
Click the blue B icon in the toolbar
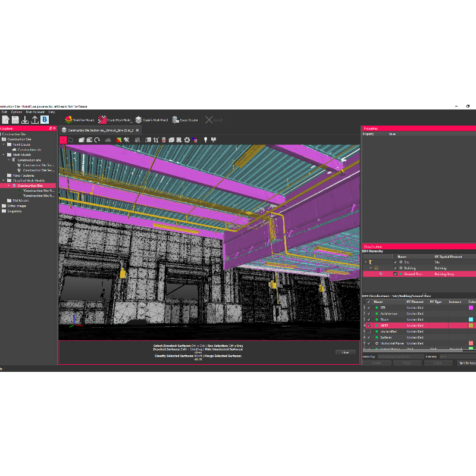tap(44, 120)
